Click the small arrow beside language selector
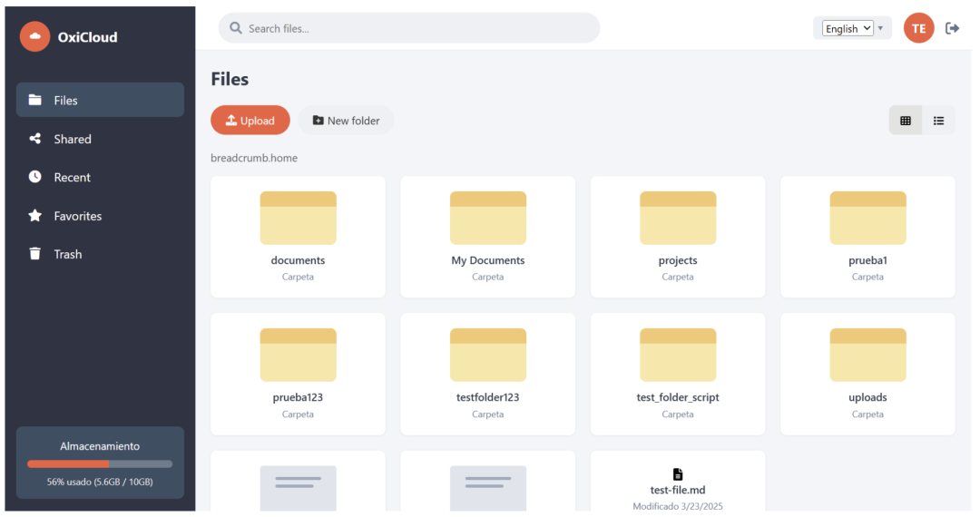The image size is (980, 517). [880, 28]
